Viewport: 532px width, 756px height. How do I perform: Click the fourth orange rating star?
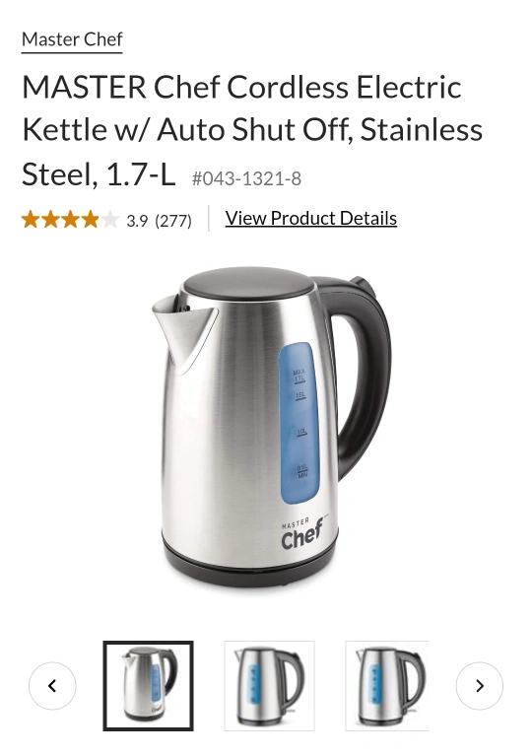(90, 220)
